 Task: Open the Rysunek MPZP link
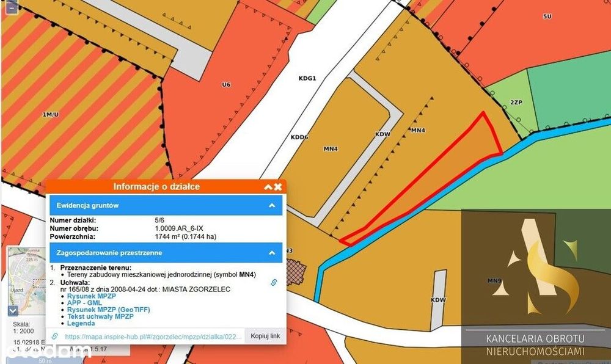pos(91,296)
